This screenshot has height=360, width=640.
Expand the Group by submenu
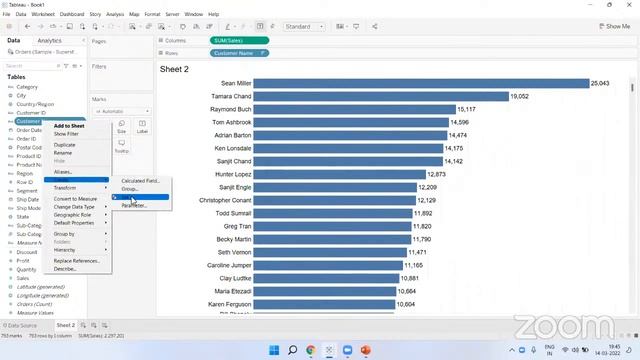coord(77,234)
